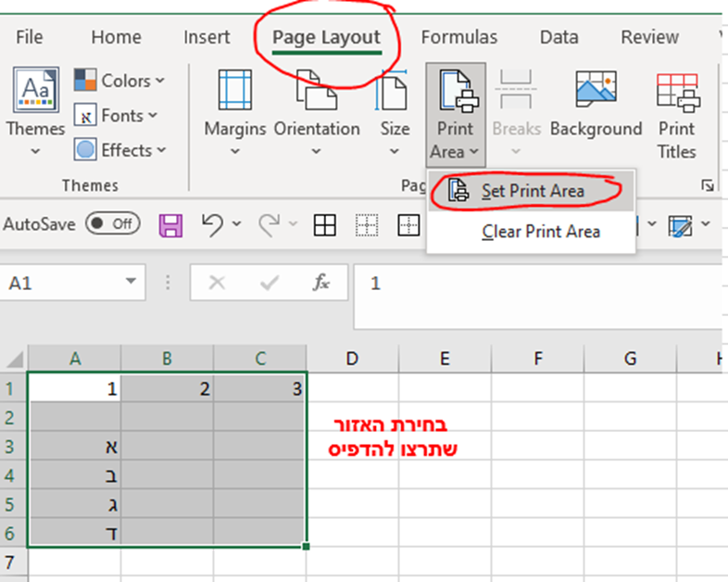Open the theme Effects dropdown
This screenshot has width=728, height=582.
click(119, 150)
